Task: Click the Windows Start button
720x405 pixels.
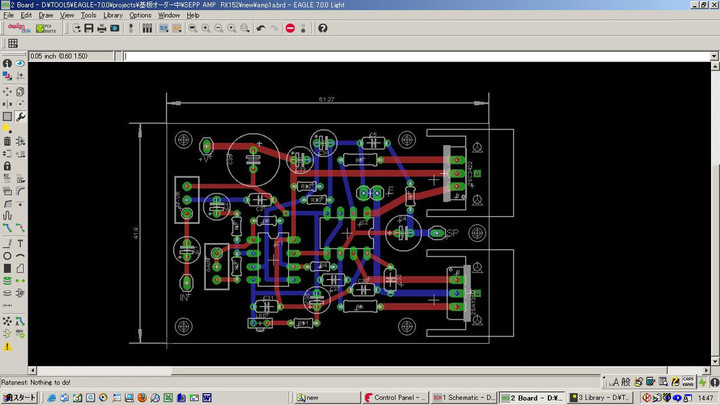Action: [x=18, y=397]
